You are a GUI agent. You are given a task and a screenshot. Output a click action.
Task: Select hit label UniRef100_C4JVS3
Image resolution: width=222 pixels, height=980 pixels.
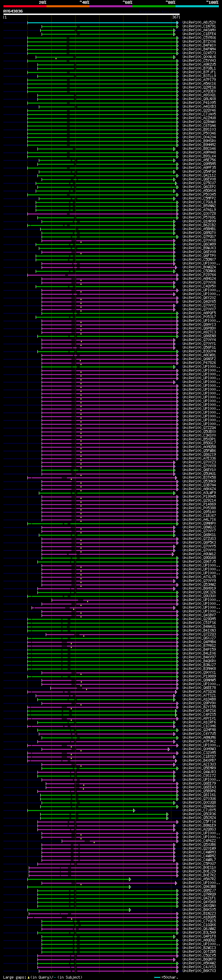199,967
